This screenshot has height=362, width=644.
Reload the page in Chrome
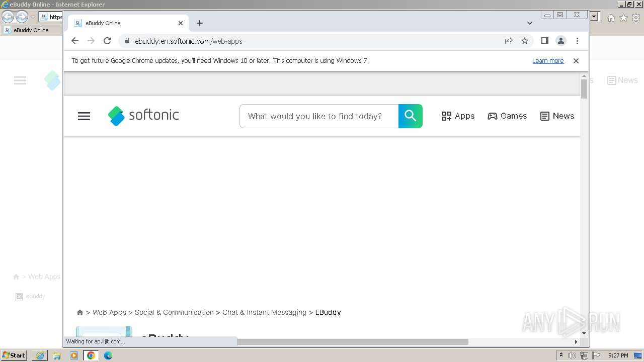(107, 41)
